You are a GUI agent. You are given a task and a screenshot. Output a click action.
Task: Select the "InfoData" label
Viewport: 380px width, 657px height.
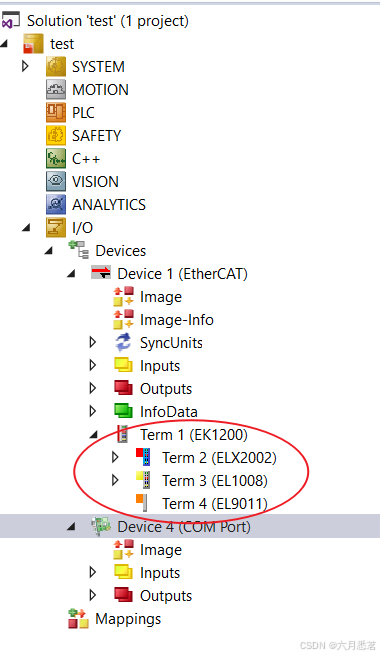pyautogui.click(x=169, y=411)
